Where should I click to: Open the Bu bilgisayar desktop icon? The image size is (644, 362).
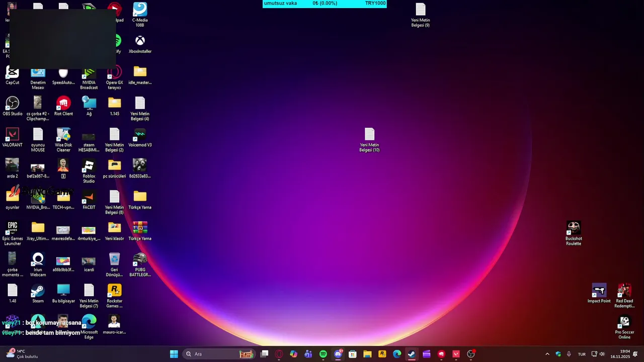pos(63,293)
